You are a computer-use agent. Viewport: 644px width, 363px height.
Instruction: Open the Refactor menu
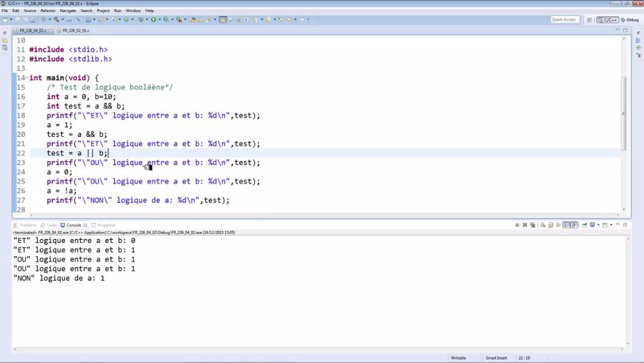coord(48,11)
